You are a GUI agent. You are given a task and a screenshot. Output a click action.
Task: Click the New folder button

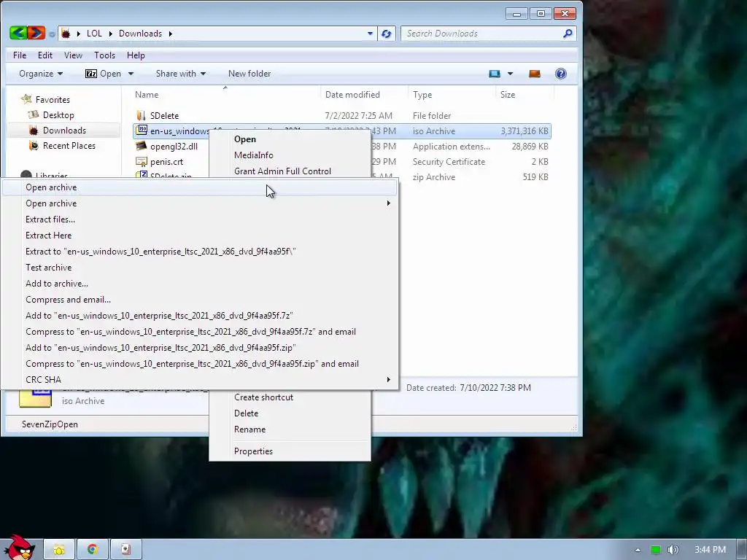click(x=249, y=74)
